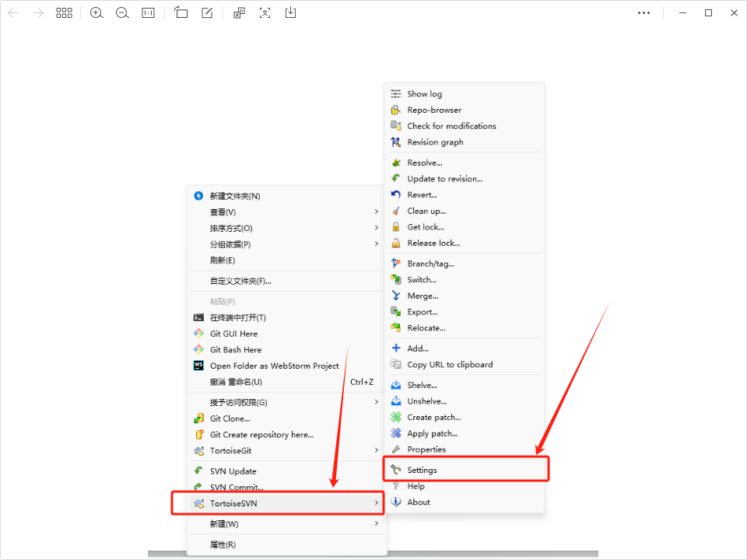Click the Settings wrench icon

pos(396,470)
